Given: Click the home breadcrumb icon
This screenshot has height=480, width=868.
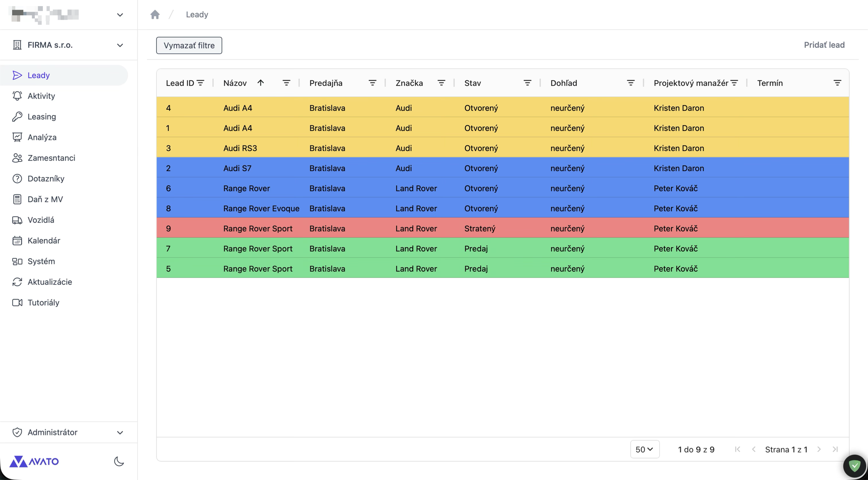Looking at the screenshot, I should tap(155, 15).
